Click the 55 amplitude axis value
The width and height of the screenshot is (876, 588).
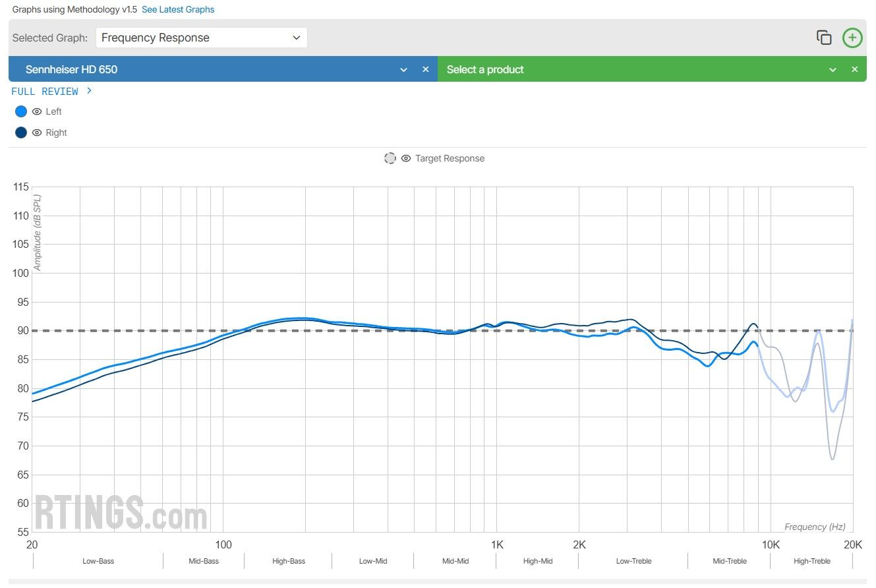click(x=23, y=532)
